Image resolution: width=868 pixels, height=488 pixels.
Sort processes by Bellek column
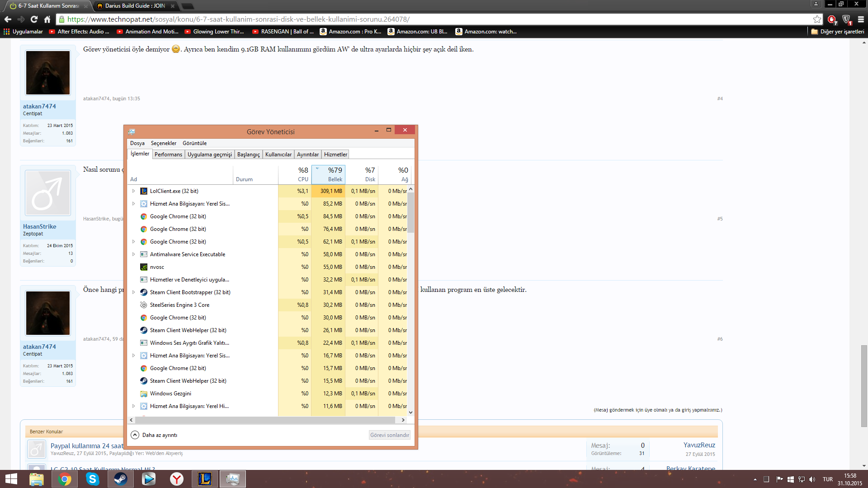point(329,174)
